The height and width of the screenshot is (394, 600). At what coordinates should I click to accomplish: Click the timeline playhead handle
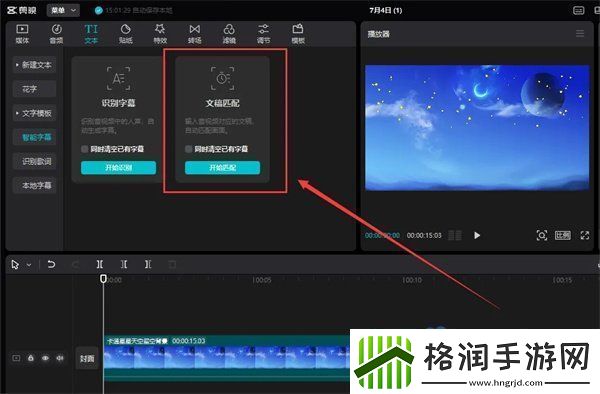(x=103, y=278)
